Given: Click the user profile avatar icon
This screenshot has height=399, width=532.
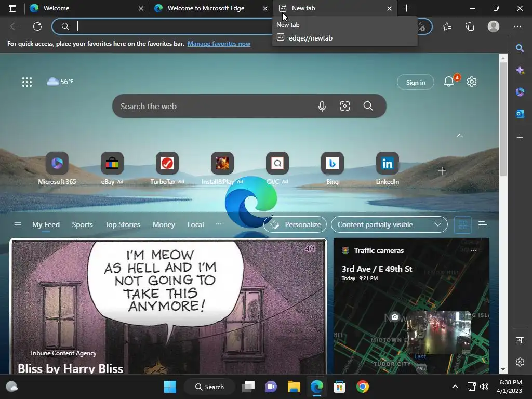Looking at the screenshot, I should click(x=494, y=26).
